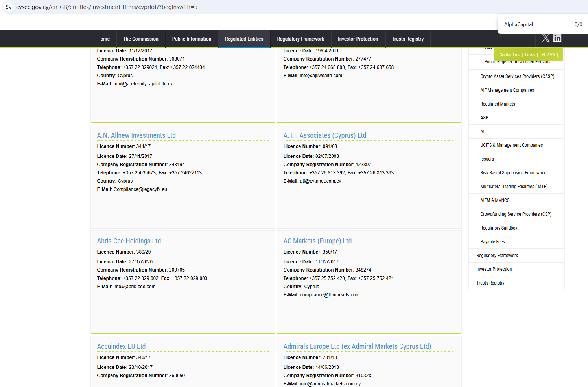Open A.N. Allnew Investments Ltd entry

click(x=136, y=135)
